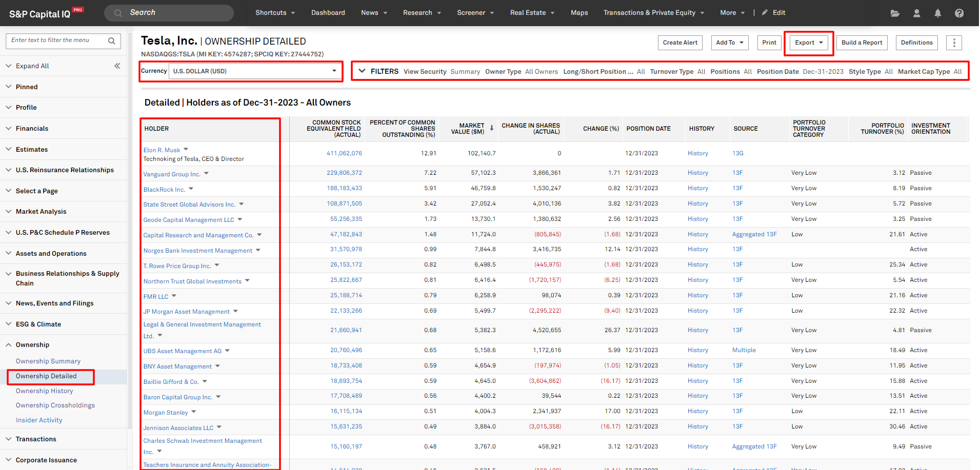
Task: Click the search magnifier icon in top bar
Action: pos(118,13)
